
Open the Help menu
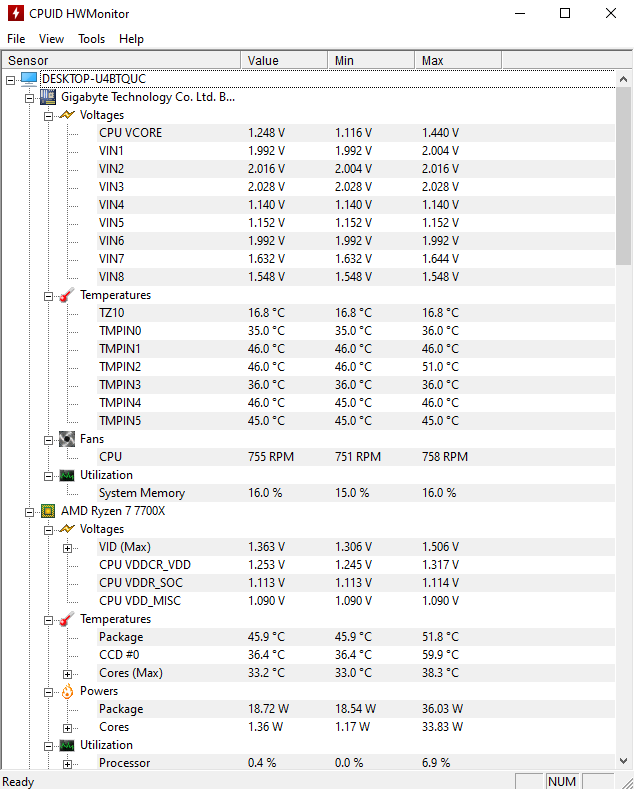(131, 39)
